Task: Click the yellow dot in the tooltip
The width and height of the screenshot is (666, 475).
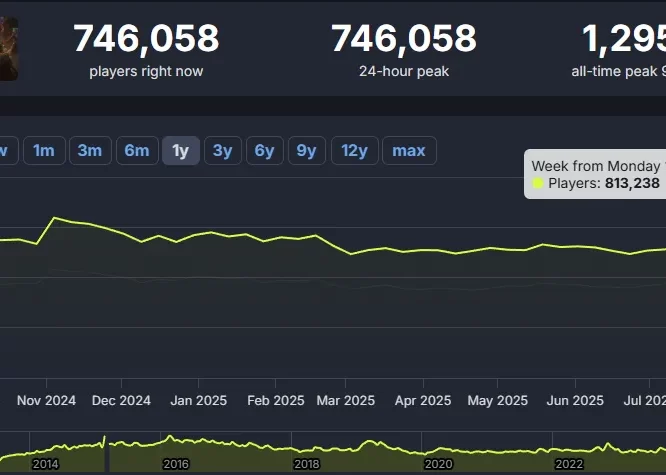Action: (x=538, y=184)
